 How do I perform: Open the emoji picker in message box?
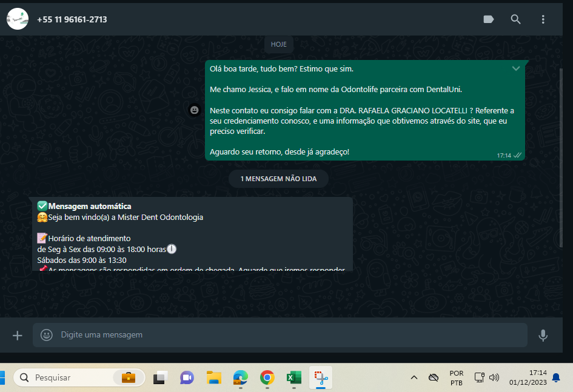pyautogui.click(x=47, y=334)
